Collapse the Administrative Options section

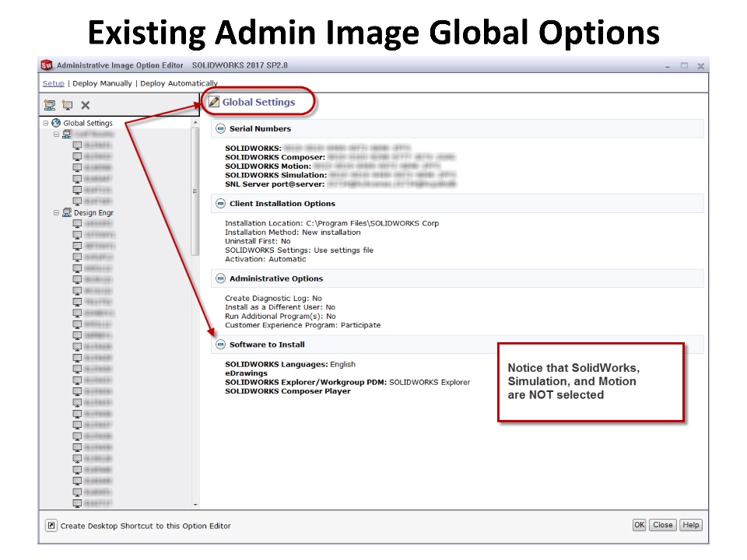(x=220, y=278)
